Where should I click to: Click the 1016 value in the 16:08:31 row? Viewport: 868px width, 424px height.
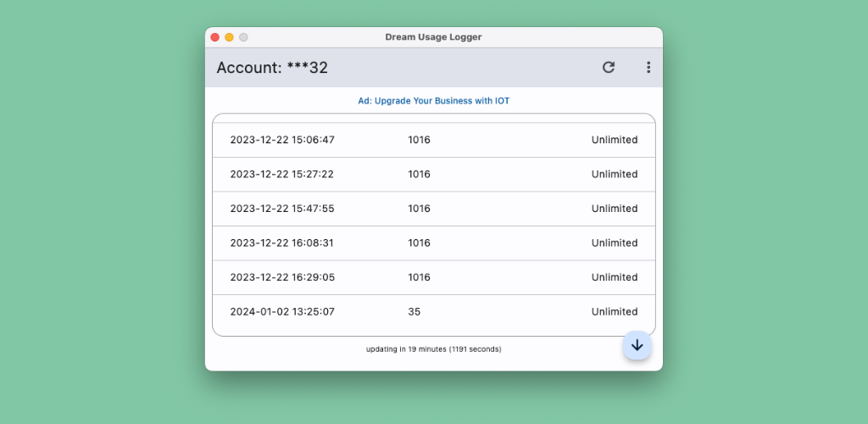(419, 243)
